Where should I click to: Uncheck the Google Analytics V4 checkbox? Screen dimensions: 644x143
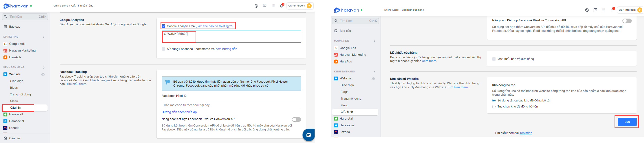(x=164, y=26)
